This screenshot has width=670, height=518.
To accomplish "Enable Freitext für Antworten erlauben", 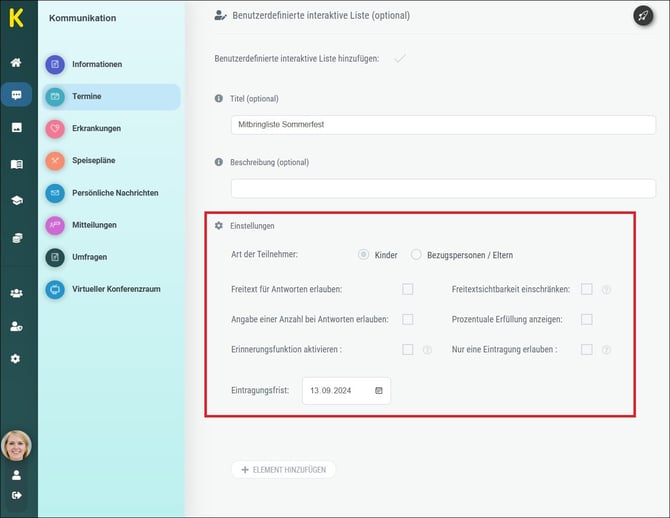I will (408, 289).
